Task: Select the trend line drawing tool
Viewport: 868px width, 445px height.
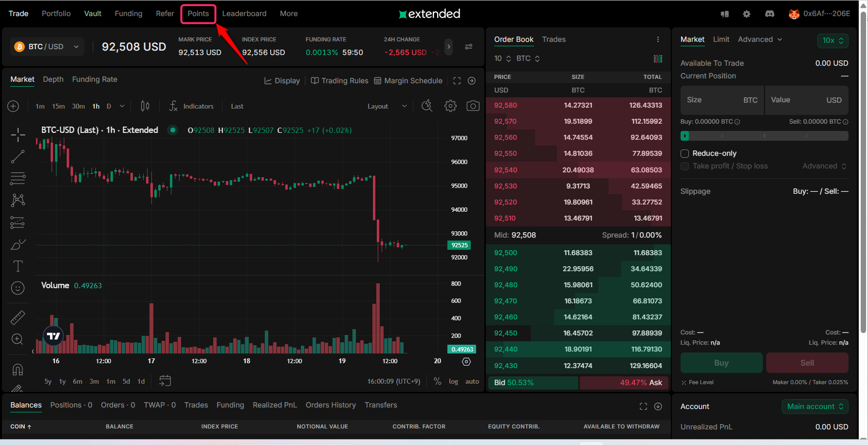Action: tap(18, 157)
